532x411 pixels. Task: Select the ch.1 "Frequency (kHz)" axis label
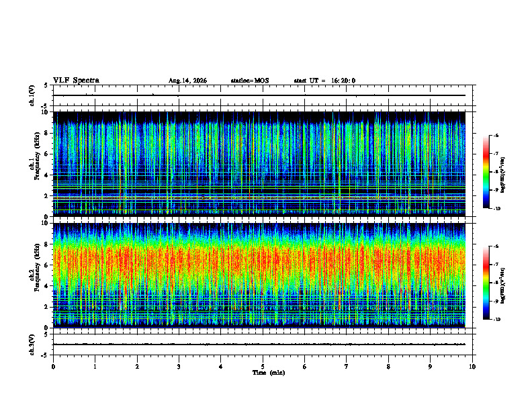(x=38, y=156)
